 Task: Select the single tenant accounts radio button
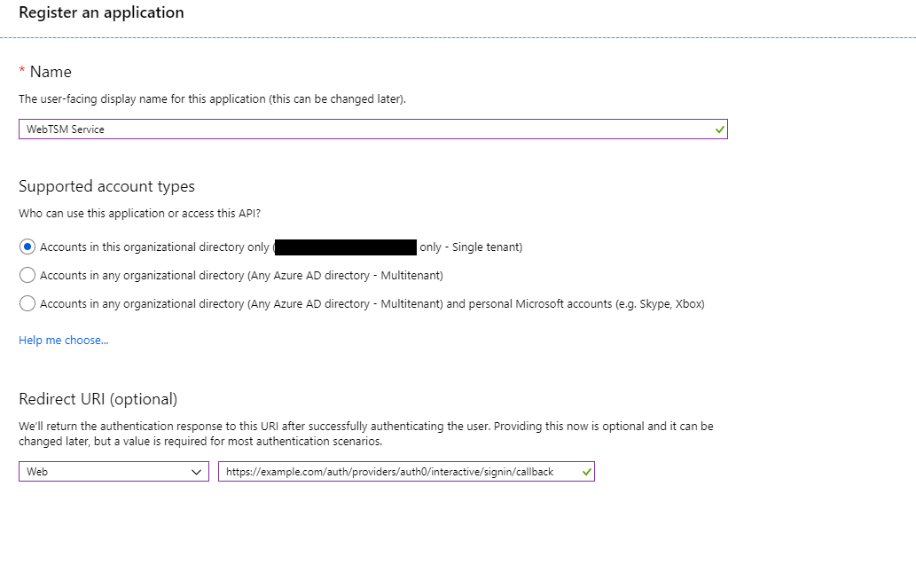tap(27, 247)
